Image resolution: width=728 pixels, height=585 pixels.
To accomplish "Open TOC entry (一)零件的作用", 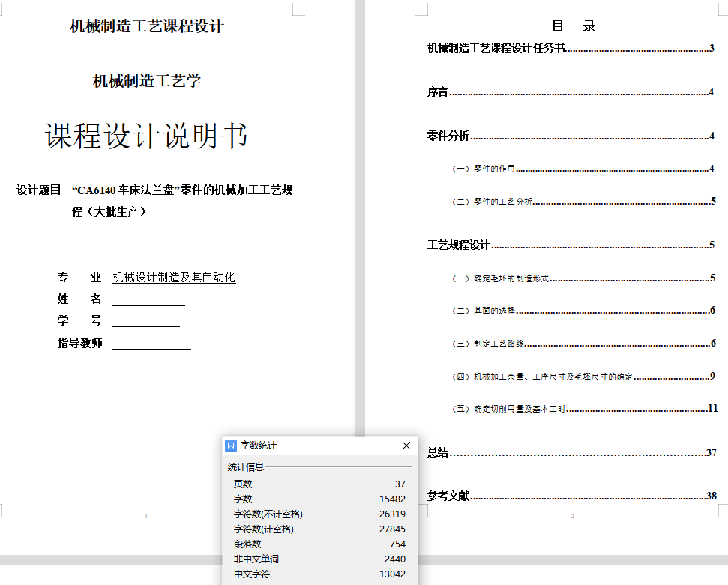I will [x=484, y=169].
